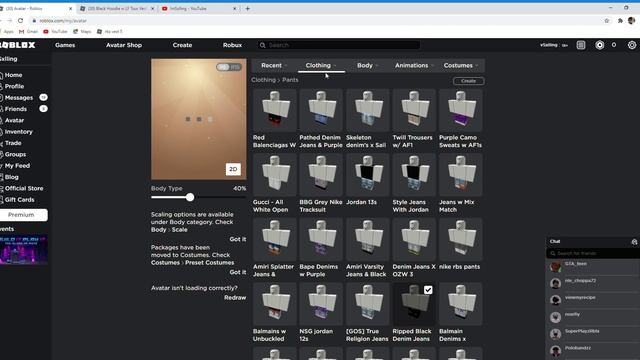Open the Create menu item
The width and height of the screenshot is (640, 360).
[x=182, y=45]
